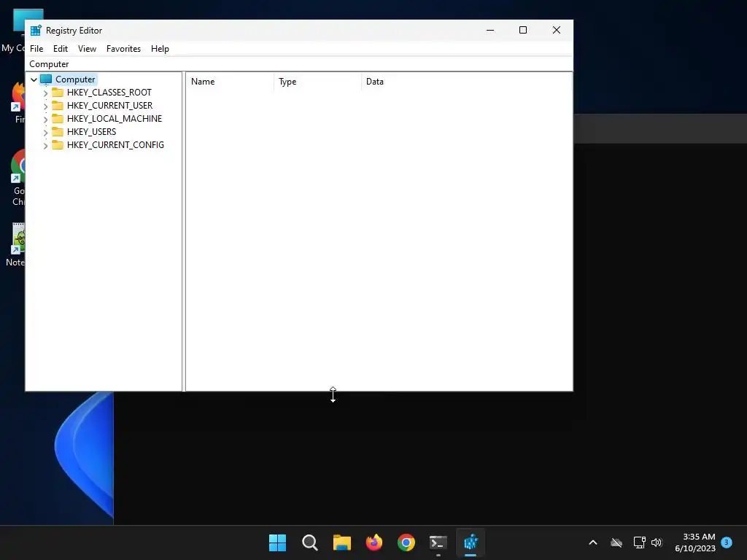Viewport: 747px width, 560px height.
Task: Select HKEY_CURRENT_USER text label
Action: [109, 105]
